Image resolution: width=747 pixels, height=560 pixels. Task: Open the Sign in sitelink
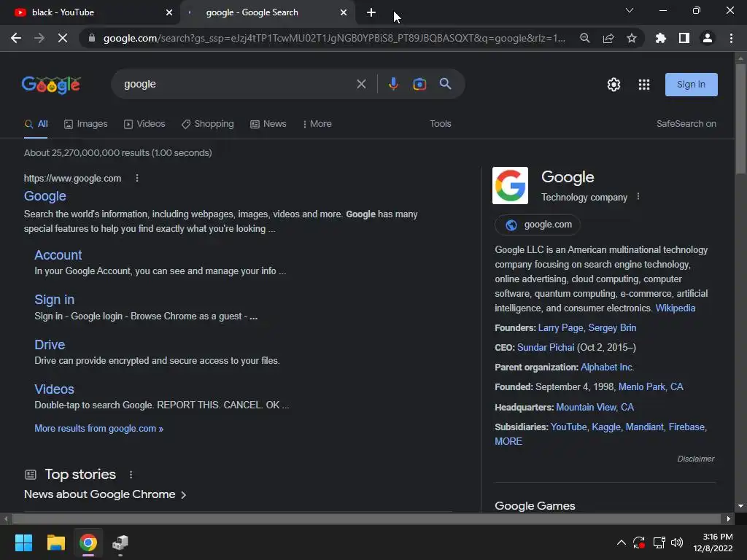[54, 300]
